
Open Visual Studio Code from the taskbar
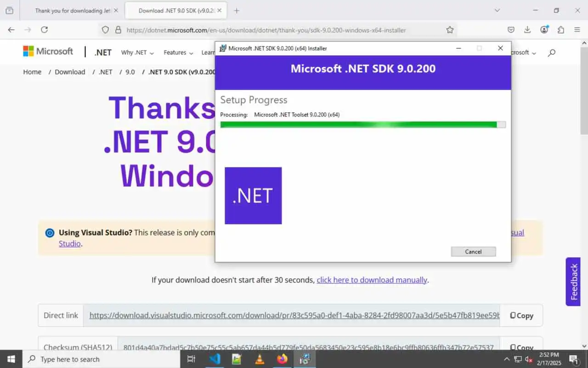pos(215,359)
